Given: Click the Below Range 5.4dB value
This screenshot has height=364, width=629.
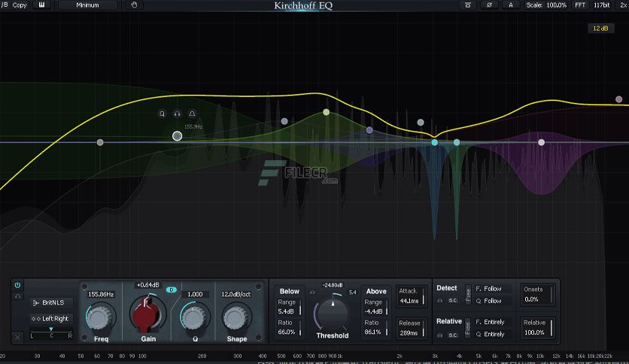Looking at the screenshot, I should [287, 311].
